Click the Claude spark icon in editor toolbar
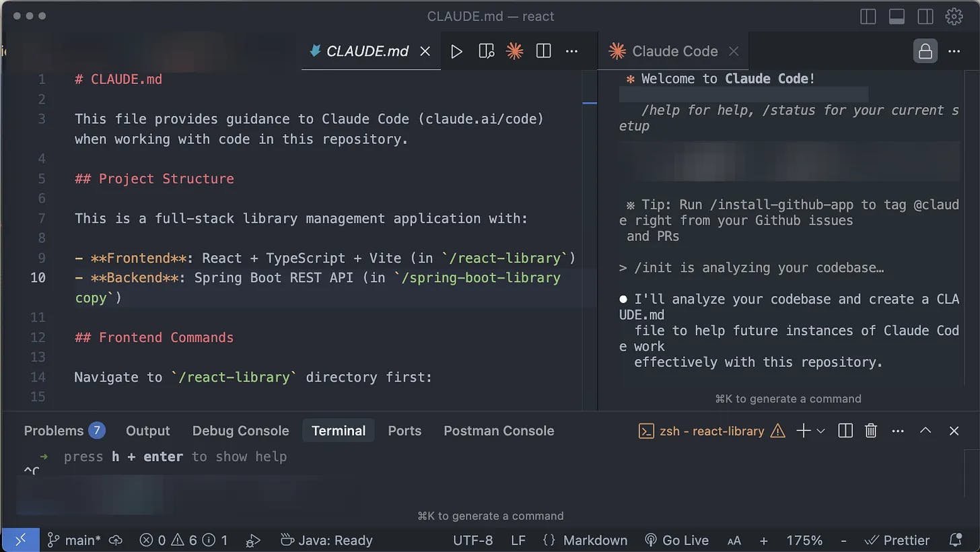The height and width of the screenshot is (552, 980). 515,50
